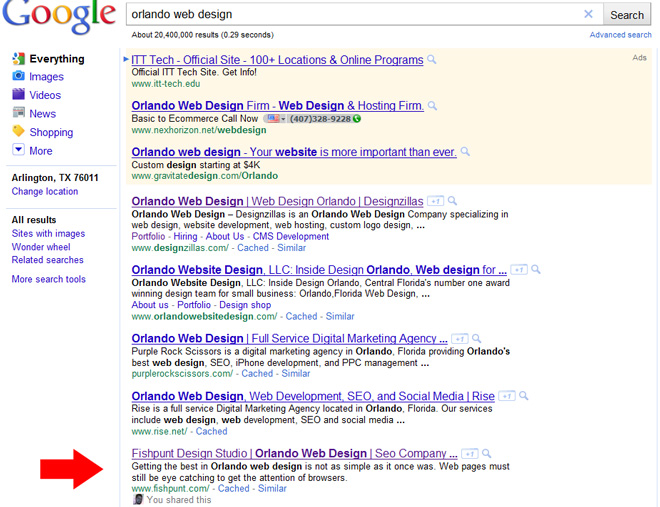Open Orlando Website Design LLC result title

coord(319,270)
